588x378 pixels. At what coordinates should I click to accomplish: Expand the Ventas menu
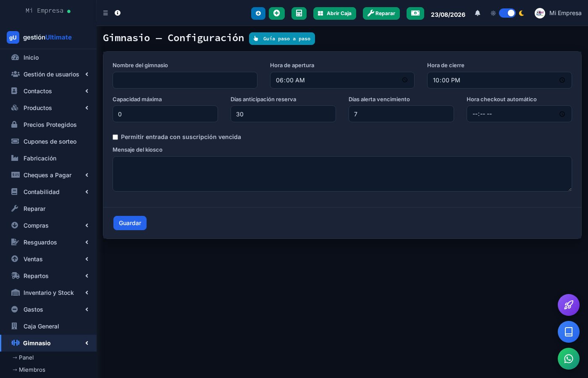click(x=48, y=259)
